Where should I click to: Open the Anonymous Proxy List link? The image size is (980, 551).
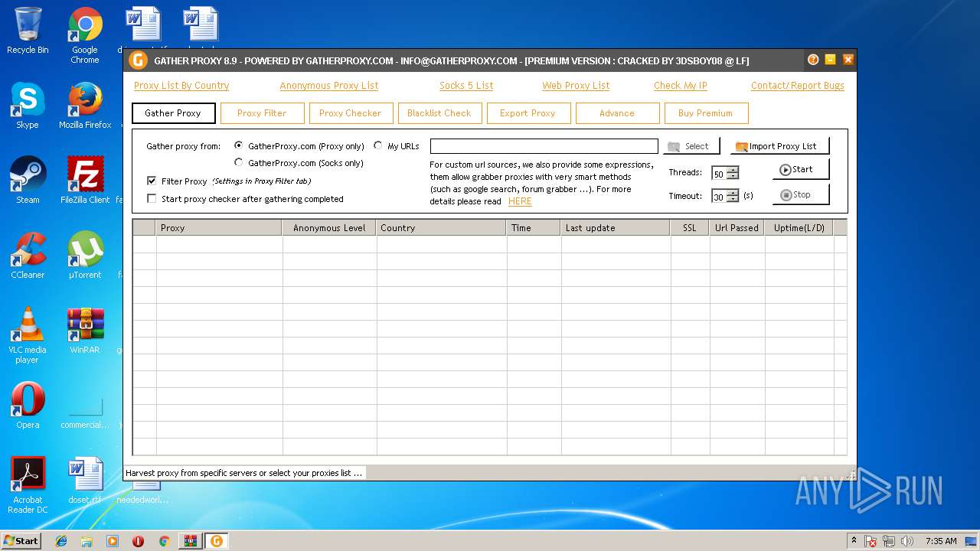329,86
